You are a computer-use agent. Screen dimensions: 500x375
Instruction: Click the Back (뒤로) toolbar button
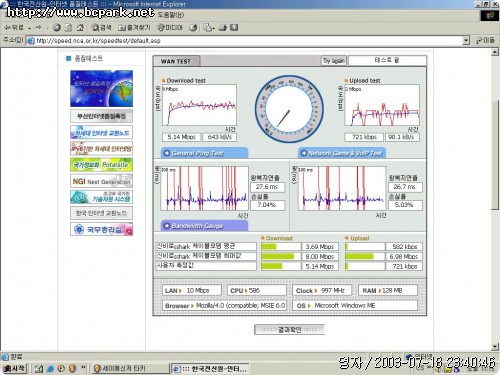point(13,28)
